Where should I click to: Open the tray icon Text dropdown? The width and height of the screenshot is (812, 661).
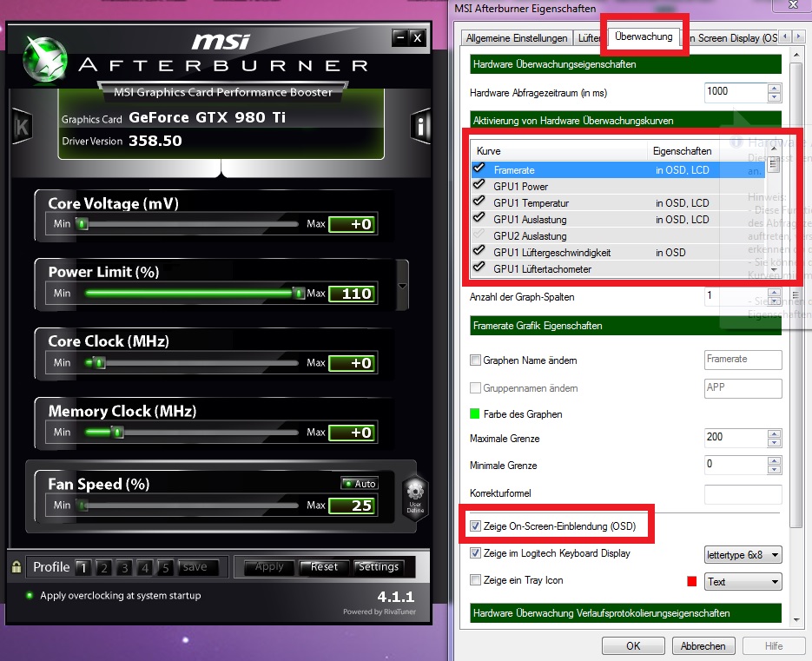point(743,582)
